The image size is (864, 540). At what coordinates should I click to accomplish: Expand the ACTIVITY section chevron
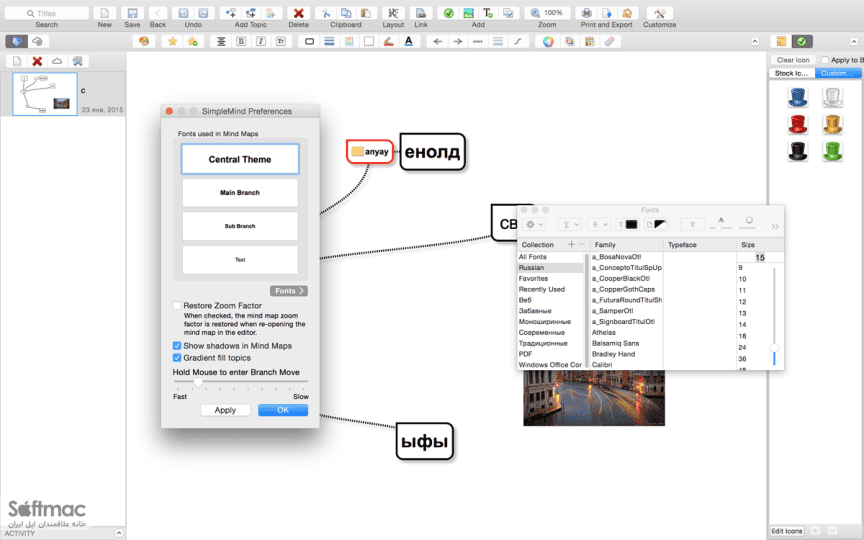[x=118, y=533]
